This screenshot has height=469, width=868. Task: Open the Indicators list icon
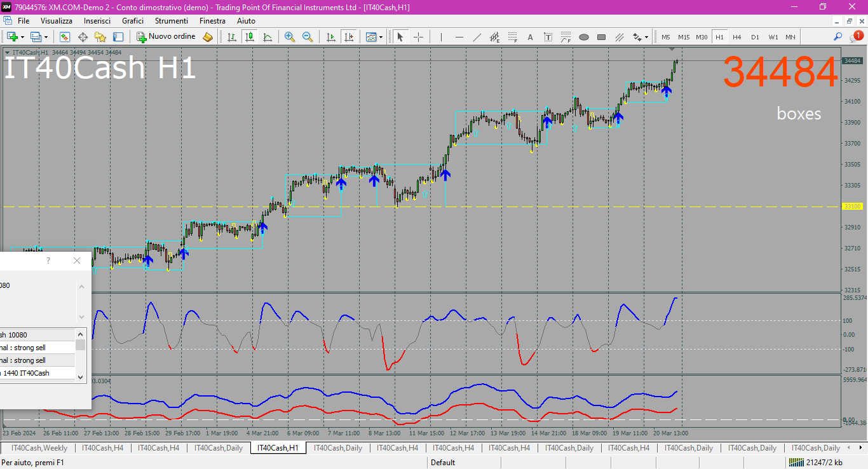(x=371, y=37)
